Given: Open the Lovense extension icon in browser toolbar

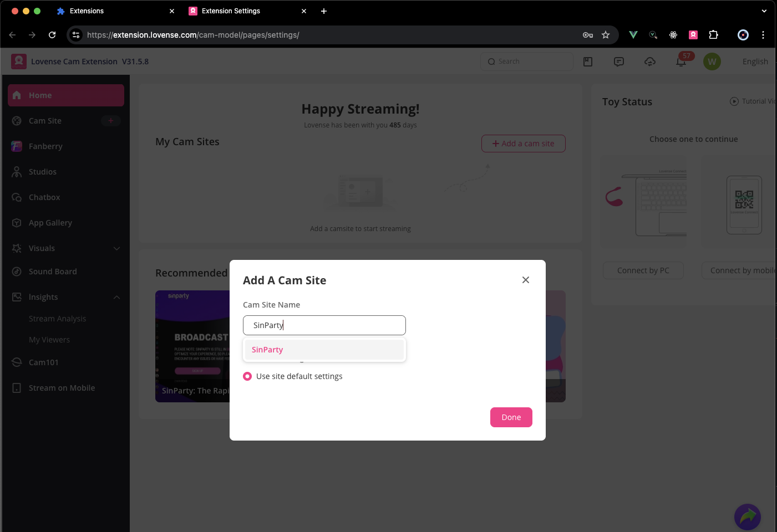Looking at the screenshot, I should point(693,35).
